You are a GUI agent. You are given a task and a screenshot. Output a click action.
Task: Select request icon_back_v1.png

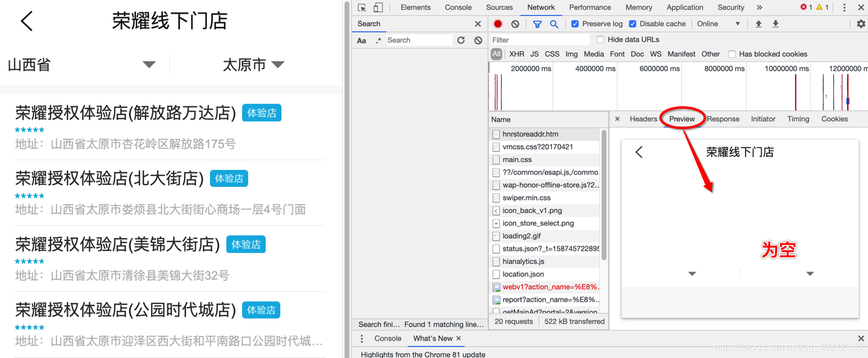545,211
